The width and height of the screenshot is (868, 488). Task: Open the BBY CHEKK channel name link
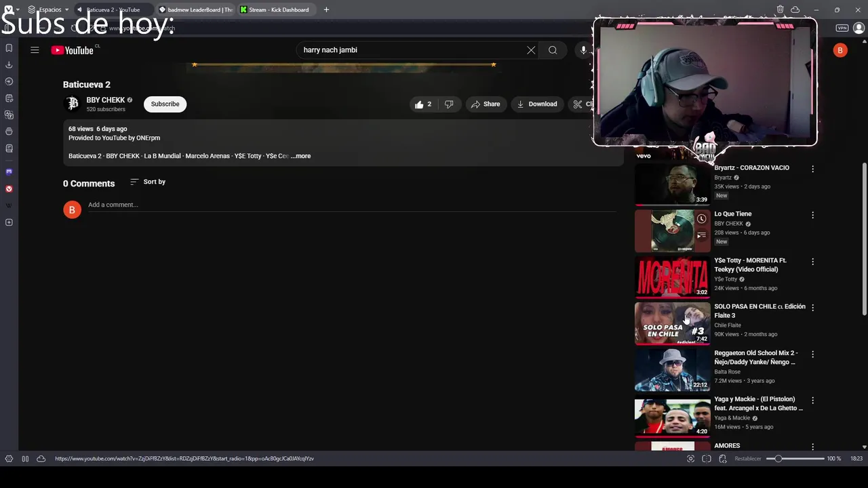105,100
